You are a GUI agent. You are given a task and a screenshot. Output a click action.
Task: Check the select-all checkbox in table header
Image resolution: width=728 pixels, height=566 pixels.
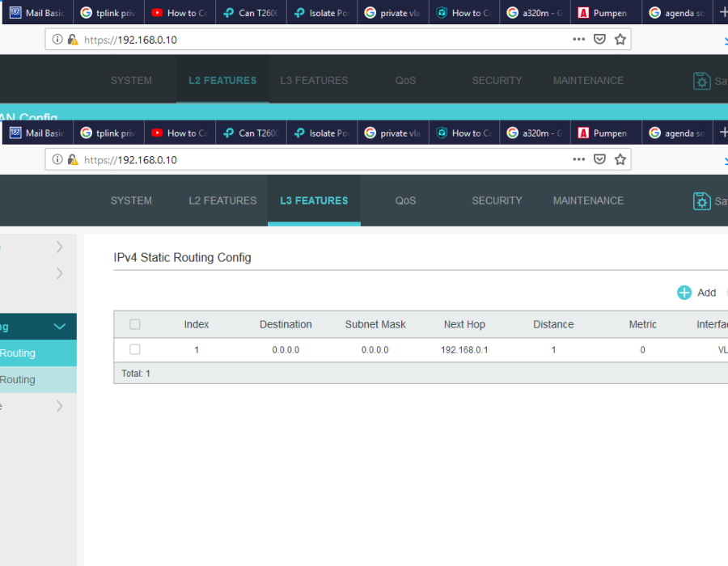(x=134, y=324)
